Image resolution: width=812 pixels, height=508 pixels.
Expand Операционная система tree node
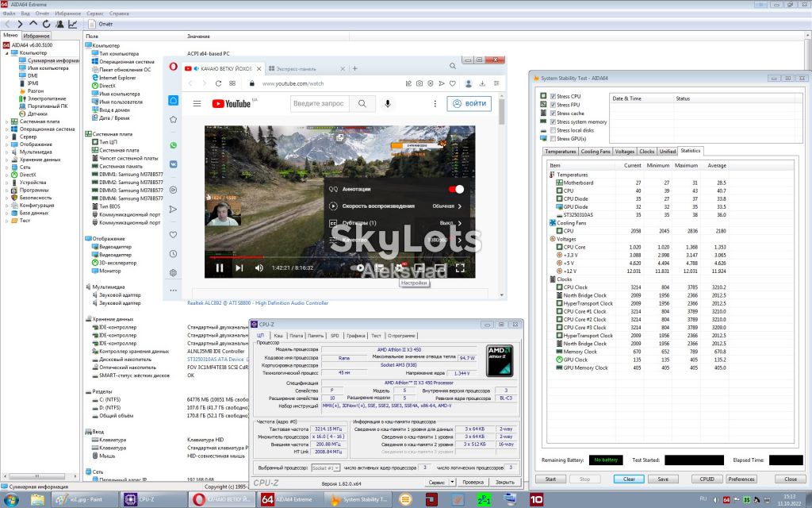tap(6, 129)
